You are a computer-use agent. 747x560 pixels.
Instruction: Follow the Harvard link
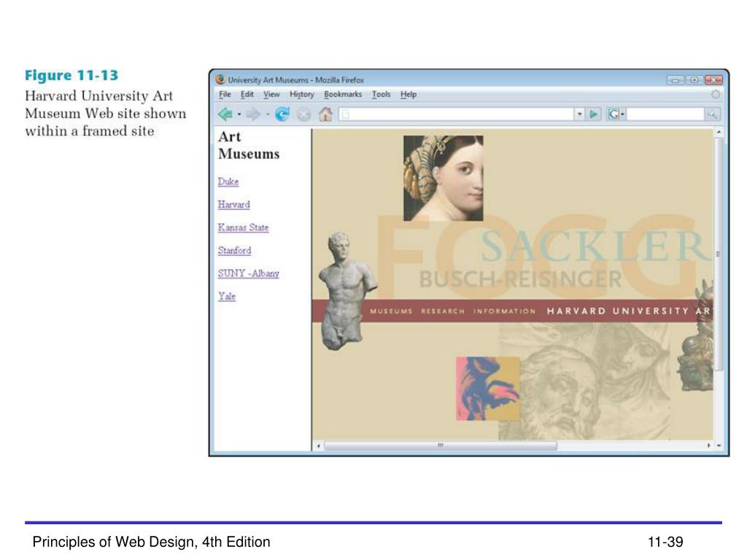click(234, 204)
